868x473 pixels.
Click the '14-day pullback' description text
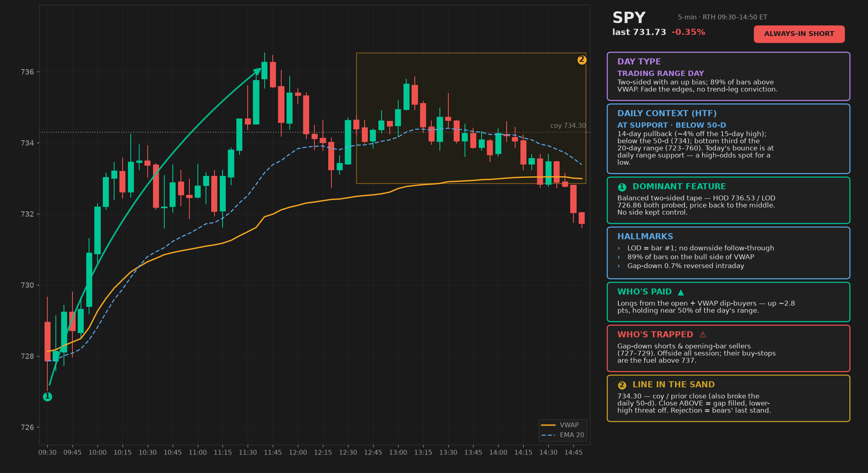(696, 148)
